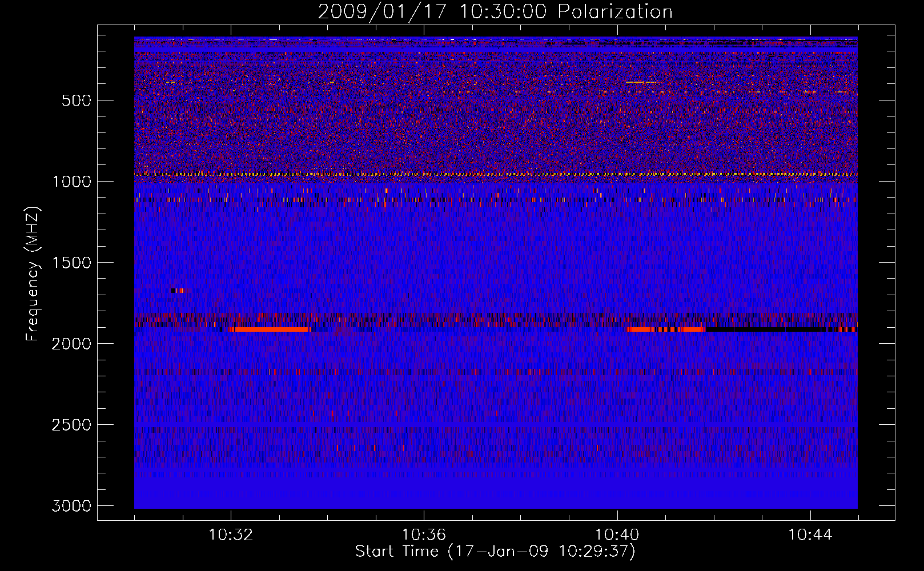Click the 'Frequency (MHZ)' y-axis label
924x571 pixels.
(33, 274)
